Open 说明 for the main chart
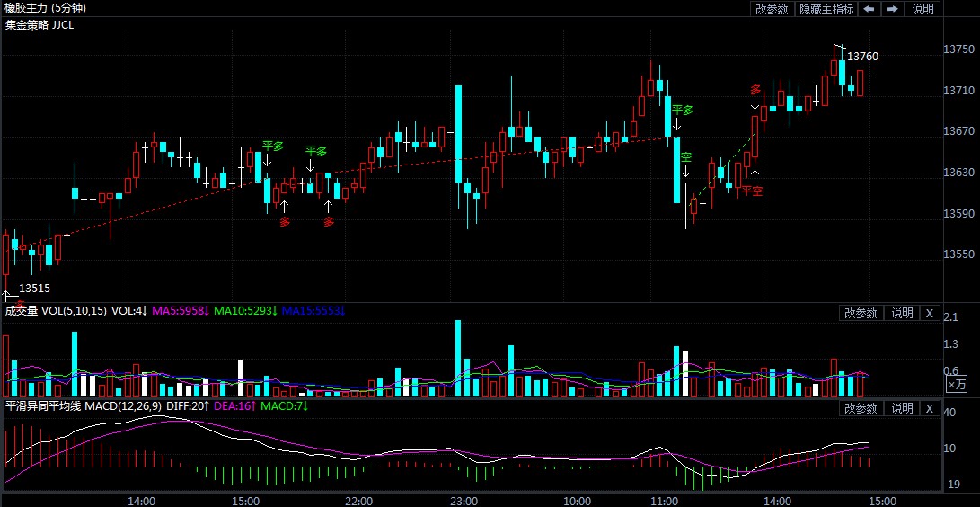 point(923,9)
